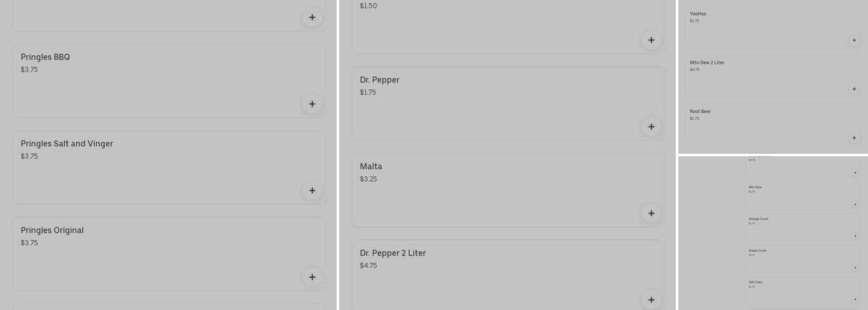This screenshot has width=868, height=310.
Task: Open the Root Beer item title
Action: [700, 112]
